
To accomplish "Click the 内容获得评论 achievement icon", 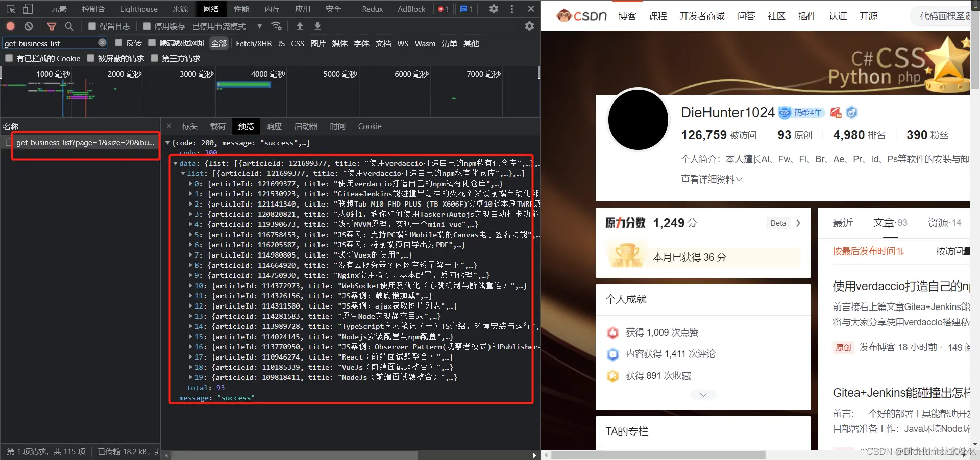I will 612,354.
